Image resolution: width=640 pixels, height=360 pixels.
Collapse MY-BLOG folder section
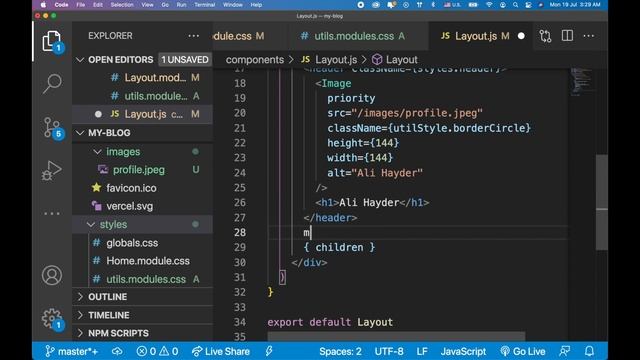tap(80, 133)
